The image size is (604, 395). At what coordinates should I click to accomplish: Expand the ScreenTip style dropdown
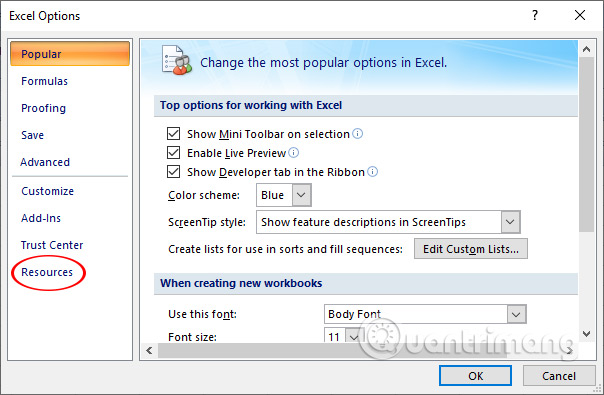[388, 222]
